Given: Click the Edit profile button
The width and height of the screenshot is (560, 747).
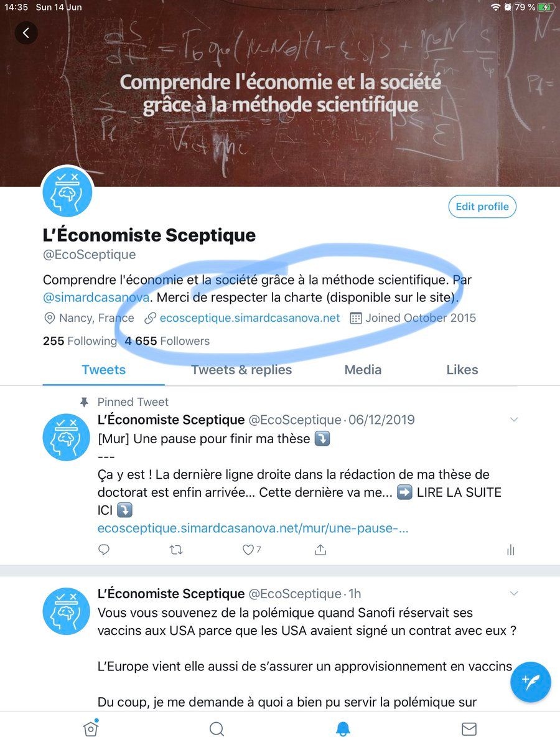Looking at the screenshot, I should pyautogui.click(x=482, y=207).
